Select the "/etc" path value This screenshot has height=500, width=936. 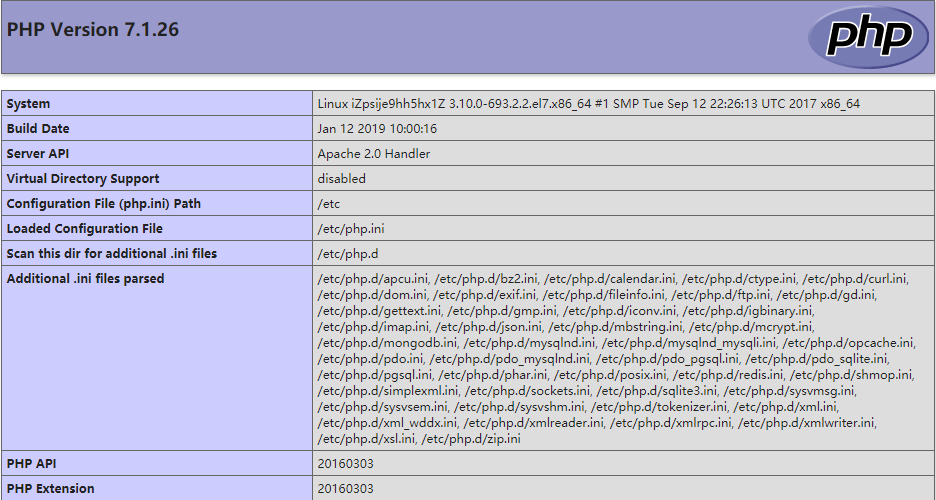point(329,203)
